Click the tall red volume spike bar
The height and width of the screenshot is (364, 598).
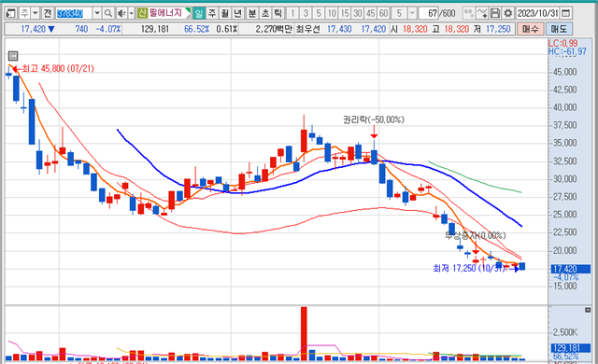pyautogui.click(x=304, y=333)
